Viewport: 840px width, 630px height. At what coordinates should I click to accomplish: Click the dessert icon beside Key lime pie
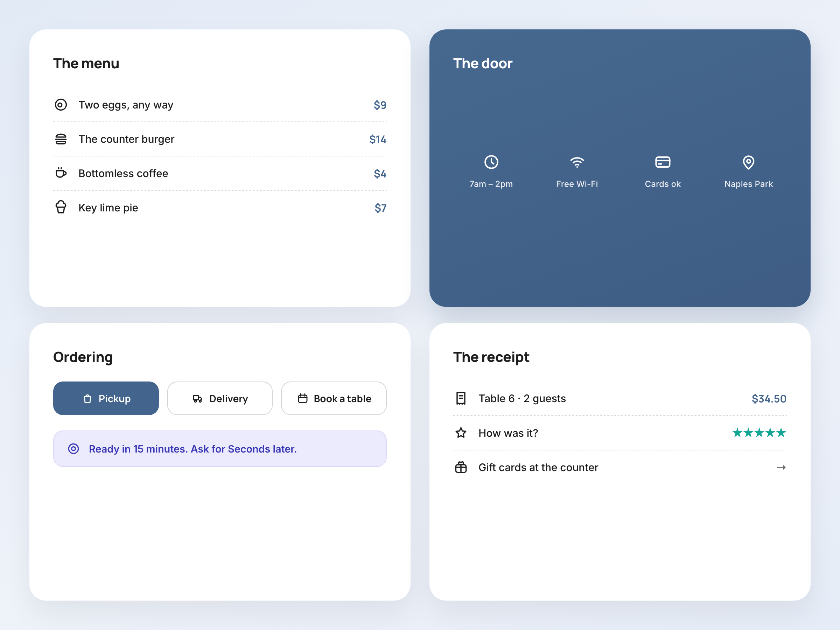pos(61,207)
